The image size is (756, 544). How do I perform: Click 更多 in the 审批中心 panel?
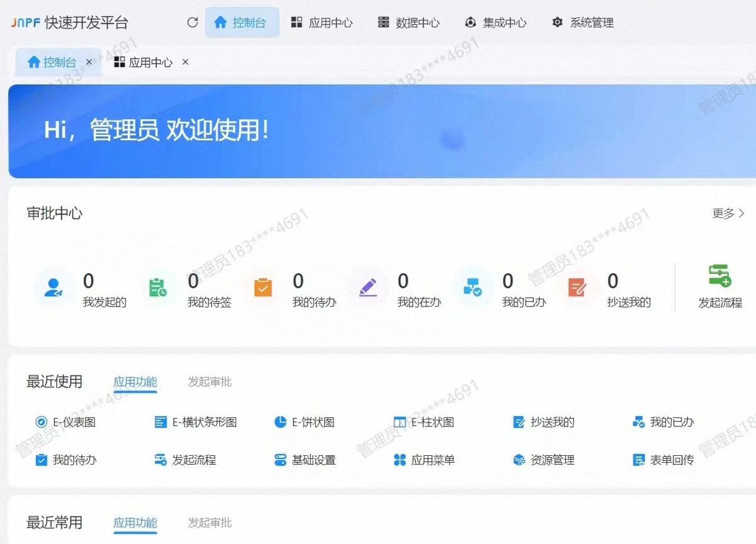[x=728, y=213]
